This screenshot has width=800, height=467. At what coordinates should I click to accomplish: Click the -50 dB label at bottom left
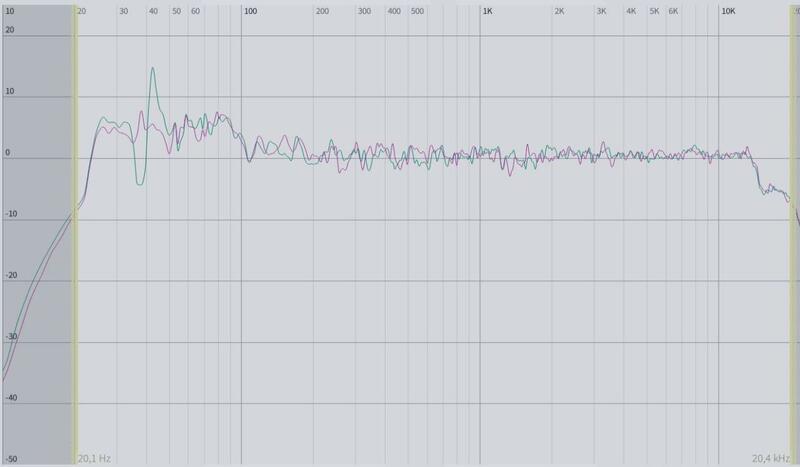point(10,459)
